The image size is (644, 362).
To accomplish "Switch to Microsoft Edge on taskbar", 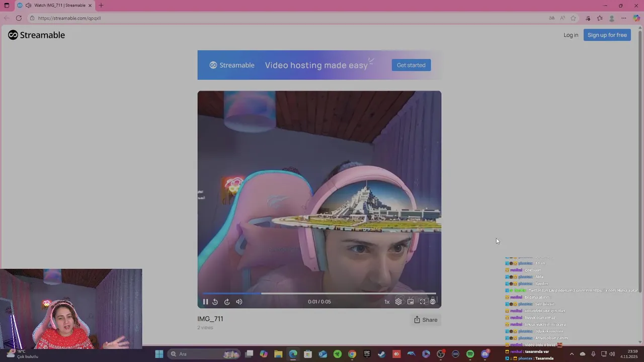I will 293,354.
